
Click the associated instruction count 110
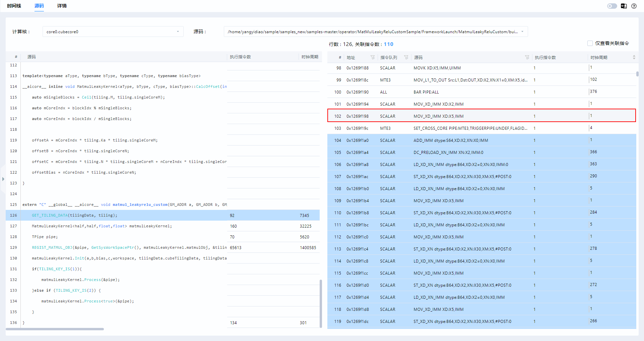389,44
